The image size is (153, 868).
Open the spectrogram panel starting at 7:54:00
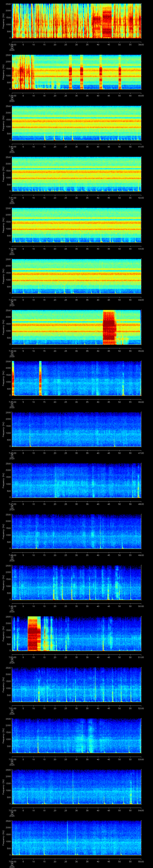click(x=77, y=838)
